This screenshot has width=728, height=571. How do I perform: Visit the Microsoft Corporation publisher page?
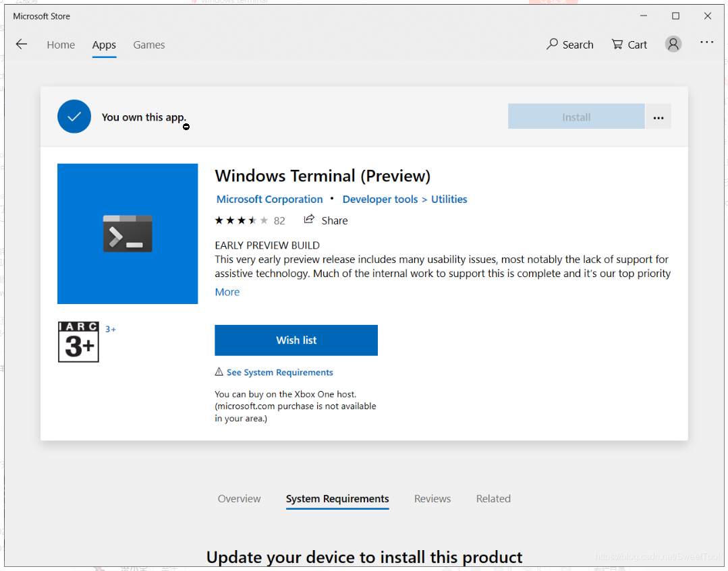point(269,199)
